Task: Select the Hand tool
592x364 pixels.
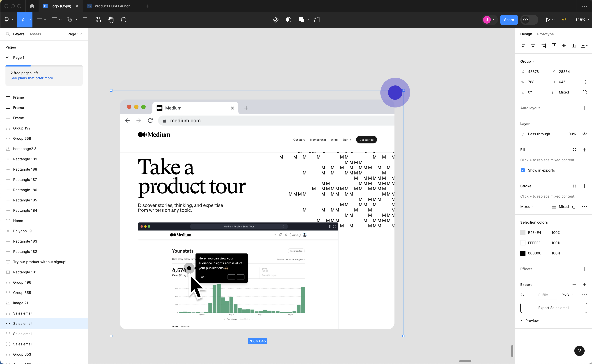Action: click(111, 20)
